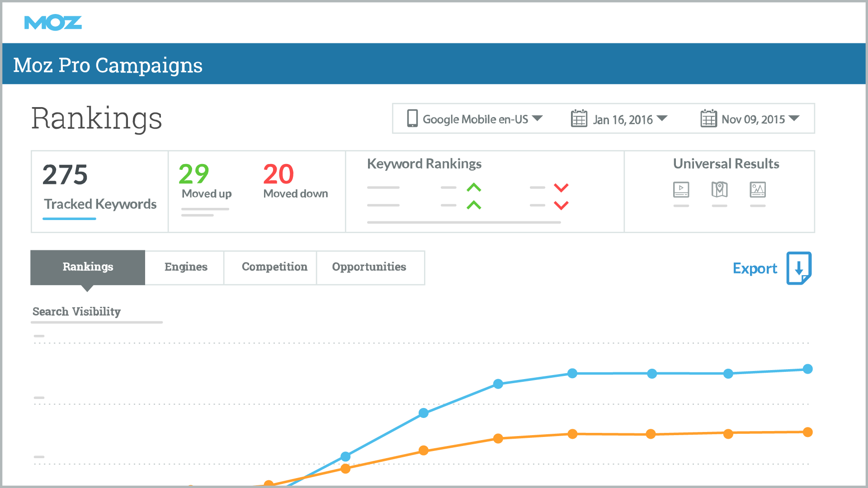Click the mobile phone device icon
The height and width of the screenshot is (488, 868).
[x=412, y=118]
